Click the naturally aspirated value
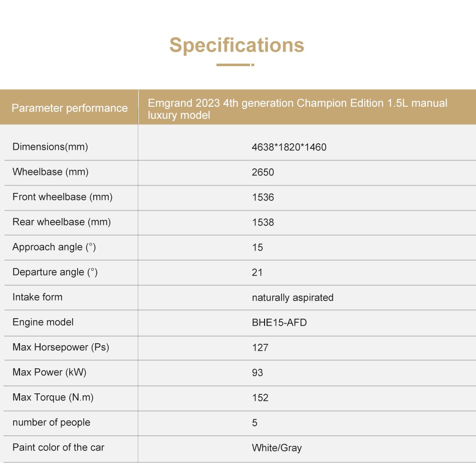The image size is (476, 470). [293, 298]
